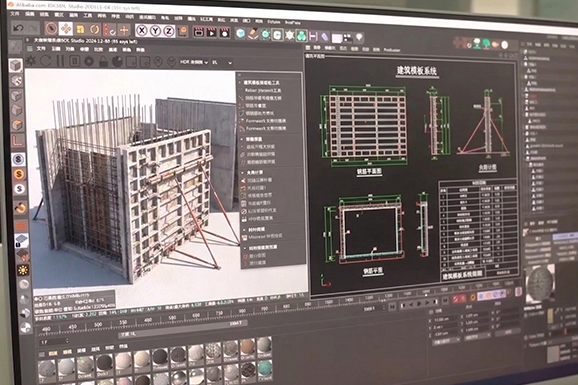Click the 1 F current frame field

54,341
